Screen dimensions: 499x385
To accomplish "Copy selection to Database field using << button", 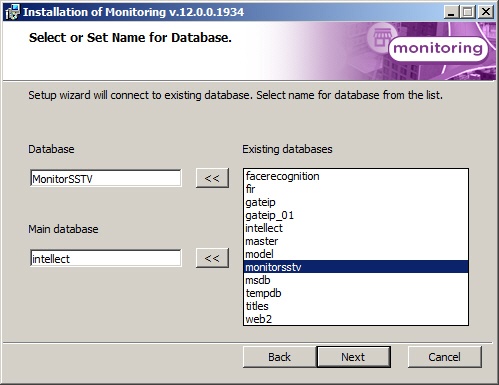I will pyautogui.click(x=212, y=178).
